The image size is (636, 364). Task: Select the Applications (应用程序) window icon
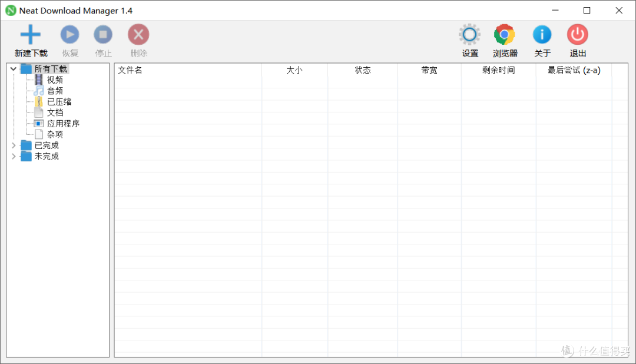pos(38,123)
